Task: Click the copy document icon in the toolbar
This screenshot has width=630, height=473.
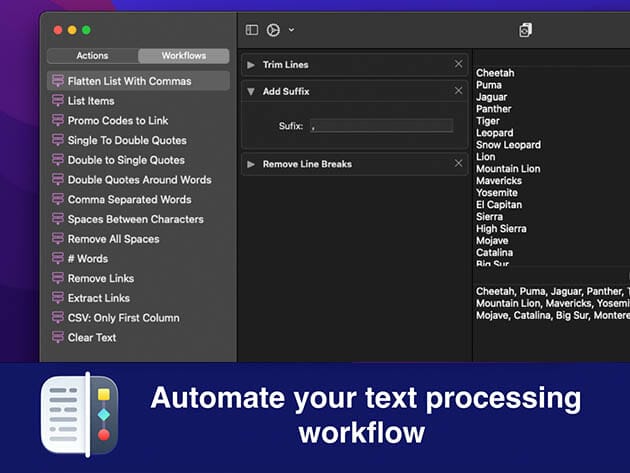Action: [x=526, y=30]
